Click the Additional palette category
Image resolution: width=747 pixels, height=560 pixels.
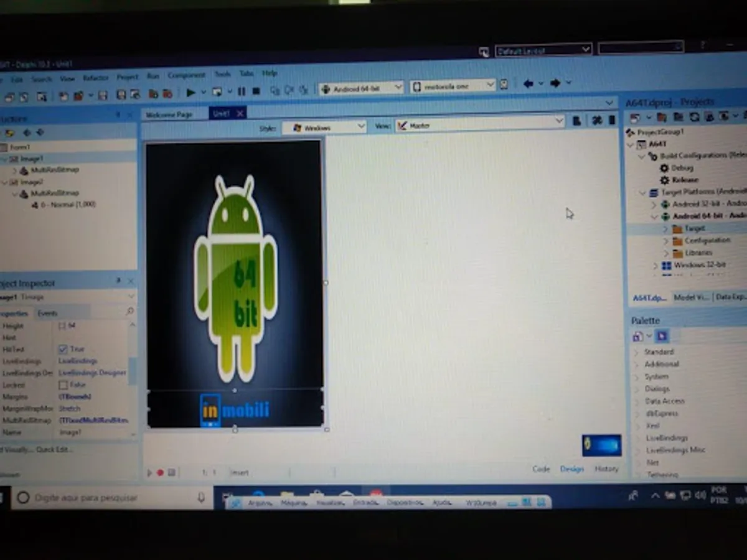click(x=662, y=364)
